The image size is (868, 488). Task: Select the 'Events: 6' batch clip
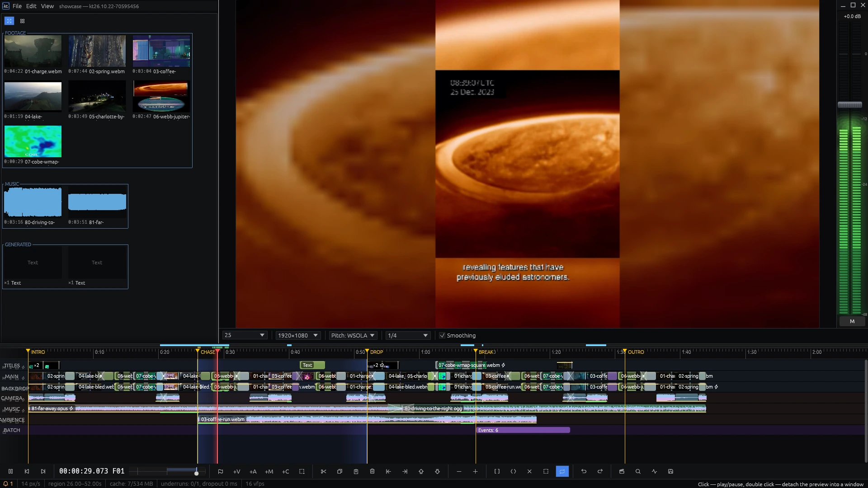(x=523, y=430)
